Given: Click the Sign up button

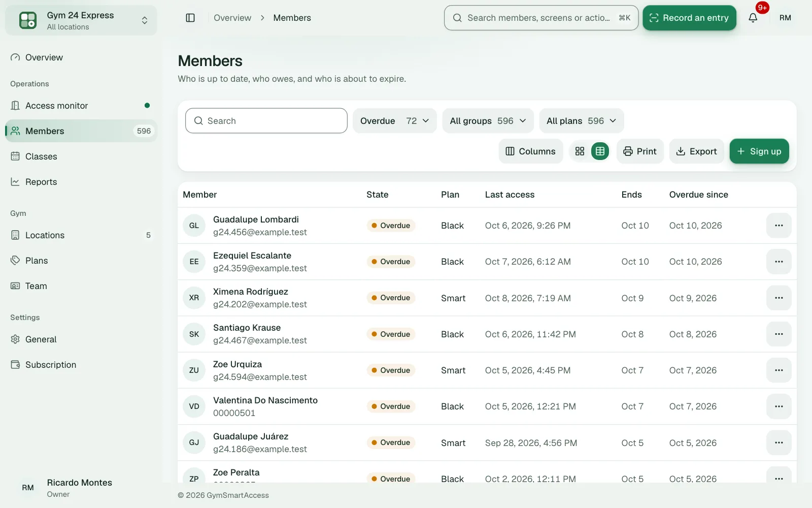Looking at the screenshot, I should tap(759, 151).
